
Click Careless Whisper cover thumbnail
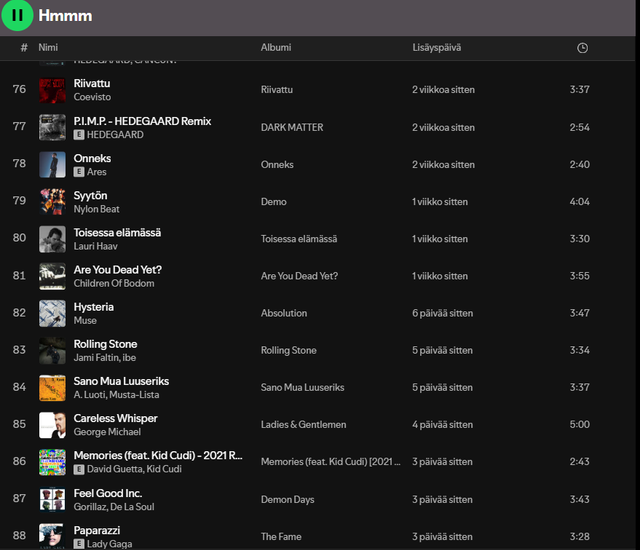(52, 425)
